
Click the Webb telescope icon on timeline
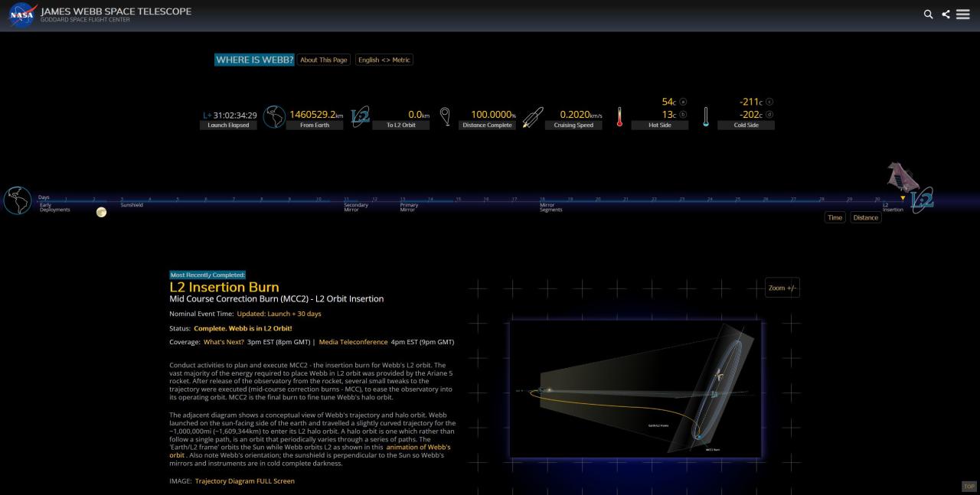903,177
